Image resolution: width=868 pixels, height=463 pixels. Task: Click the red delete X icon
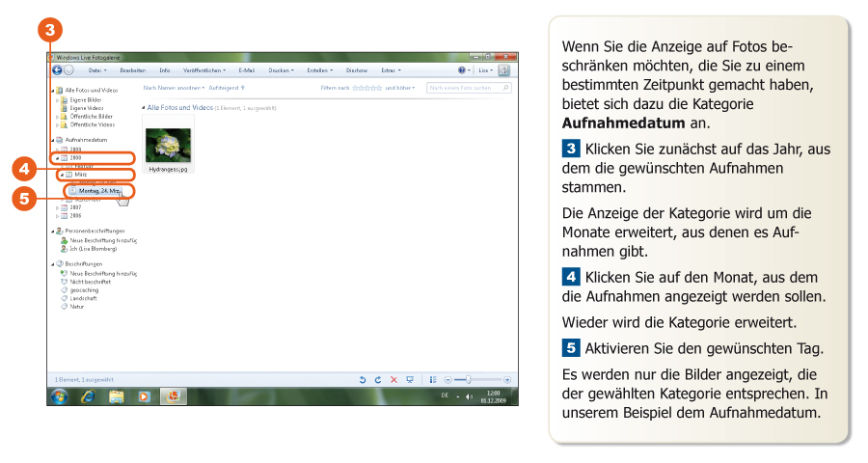coord(393,380)
